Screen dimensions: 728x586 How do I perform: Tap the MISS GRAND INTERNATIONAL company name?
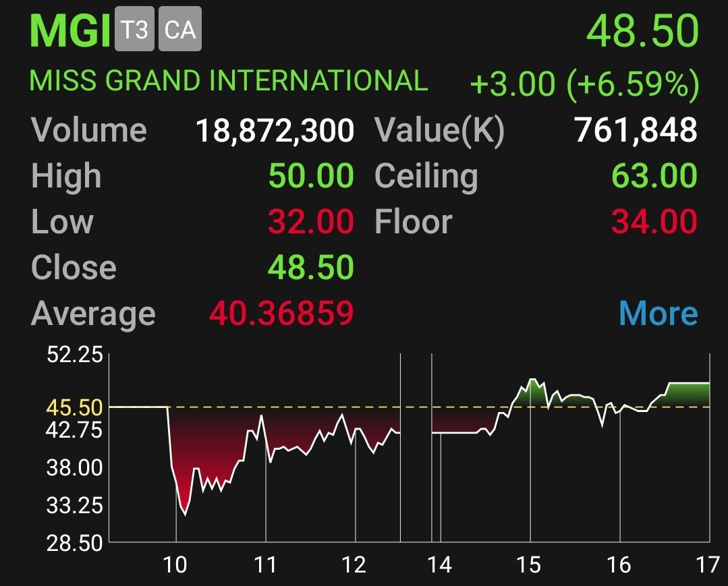pyautogui.click(x=229, y=81)
